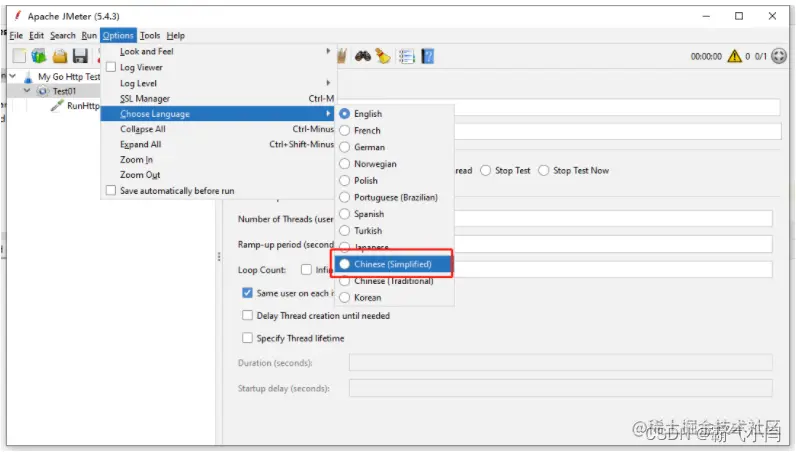
Task: Select the RunHttp tree item
Action: click(83, 106)
